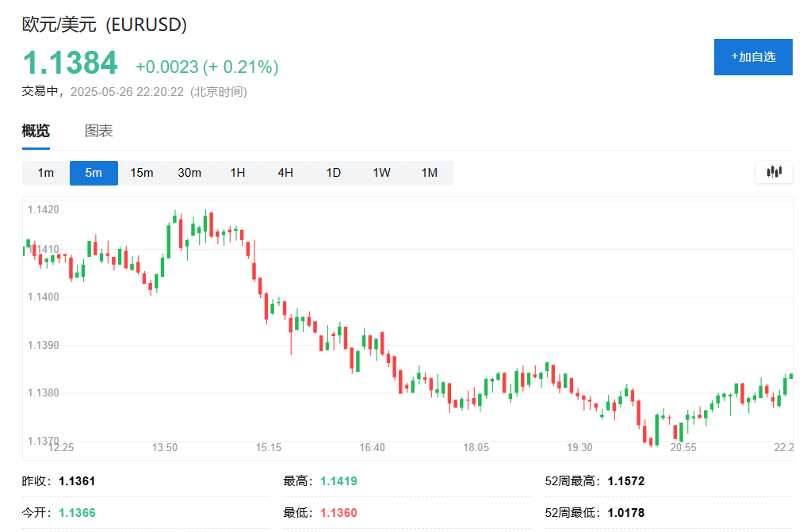The height and width of the screenshot is (532, 803).
Task: Click the 1.1390 price axis label
Action: (x=43, y=345)
